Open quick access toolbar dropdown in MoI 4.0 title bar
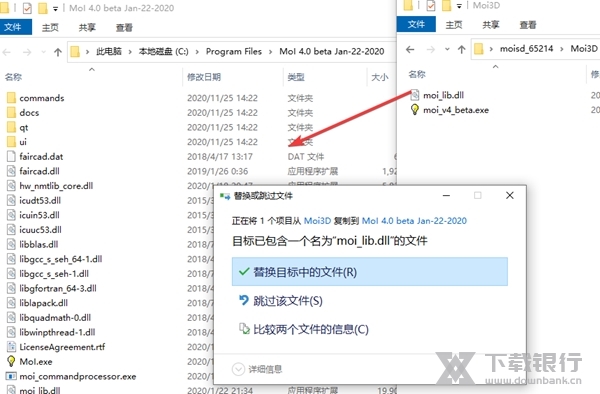Viewport: 600px width, 394px height. tap(55, 8)
